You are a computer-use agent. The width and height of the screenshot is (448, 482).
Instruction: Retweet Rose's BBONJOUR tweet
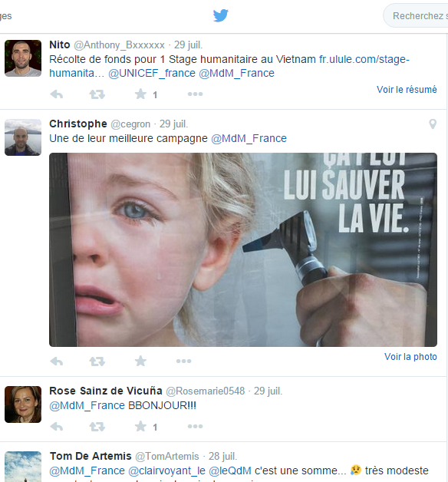(x=97, y=427)
